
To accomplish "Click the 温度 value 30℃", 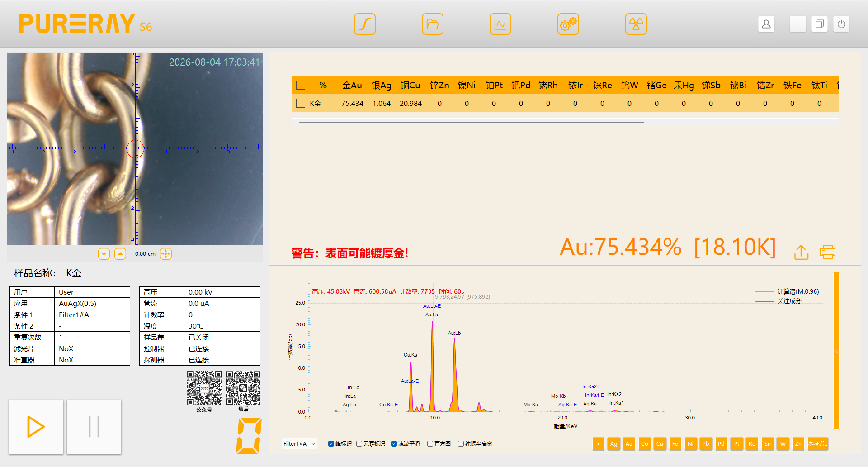I will 222,326.
